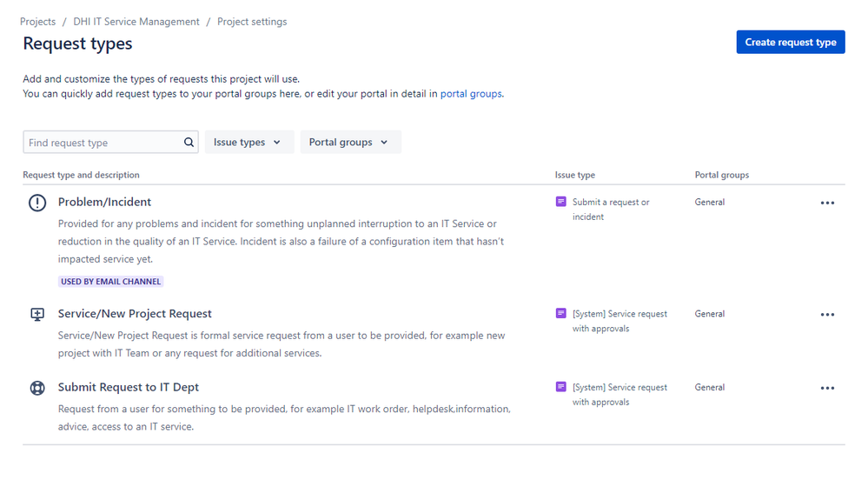Open DHI IT Service Management breadcrumb
Viewport: 868px width, 480px height.
click(x=136, y=22)
